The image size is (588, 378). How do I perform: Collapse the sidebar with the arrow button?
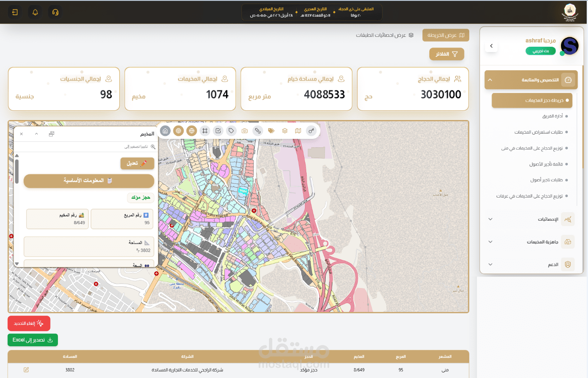[492, 46]
